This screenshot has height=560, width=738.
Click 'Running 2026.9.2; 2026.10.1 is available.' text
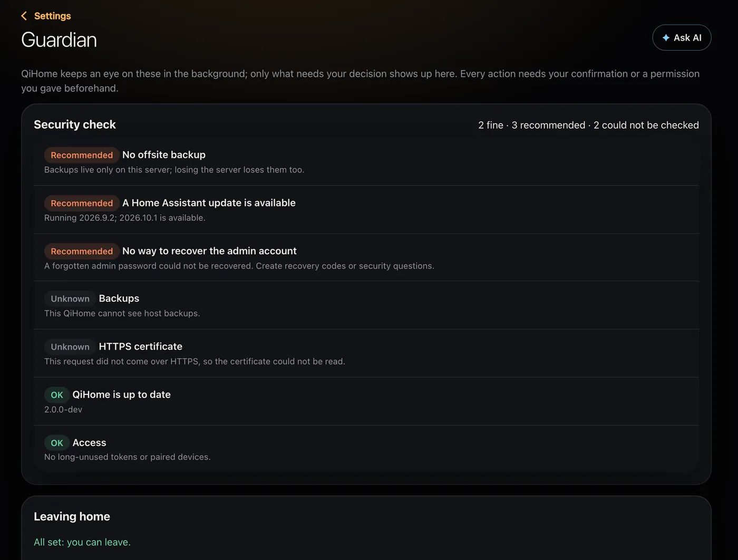pos(125,218)
